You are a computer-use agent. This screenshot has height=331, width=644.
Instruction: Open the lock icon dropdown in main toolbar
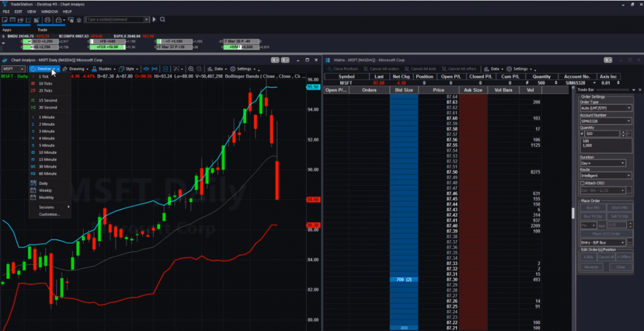(x=60, y=19)
